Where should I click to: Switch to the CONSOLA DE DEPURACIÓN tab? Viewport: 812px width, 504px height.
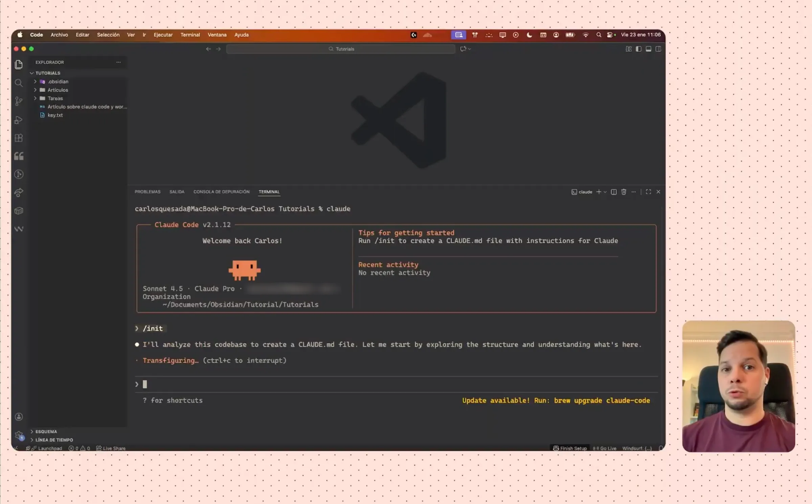tap(222, 192)
